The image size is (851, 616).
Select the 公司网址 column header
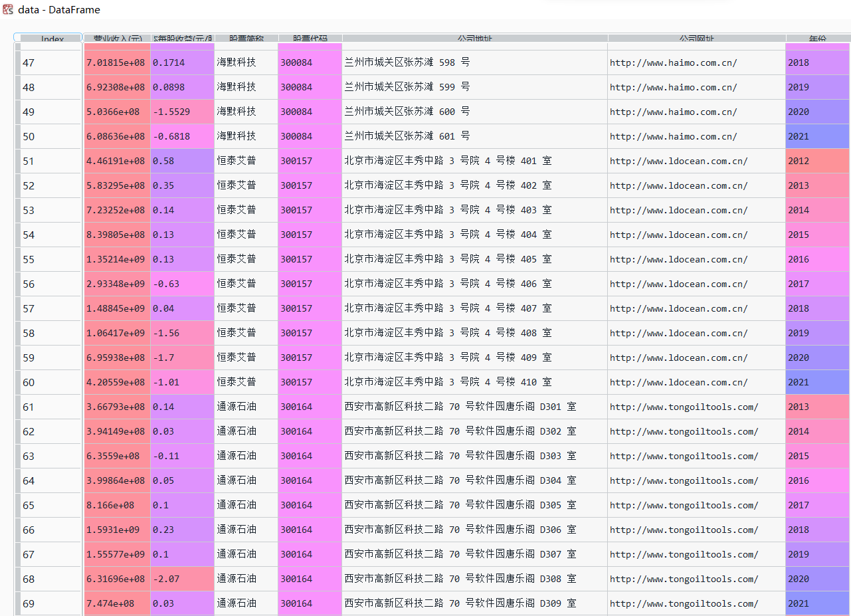pyautogui.click(x=696, y=39)
